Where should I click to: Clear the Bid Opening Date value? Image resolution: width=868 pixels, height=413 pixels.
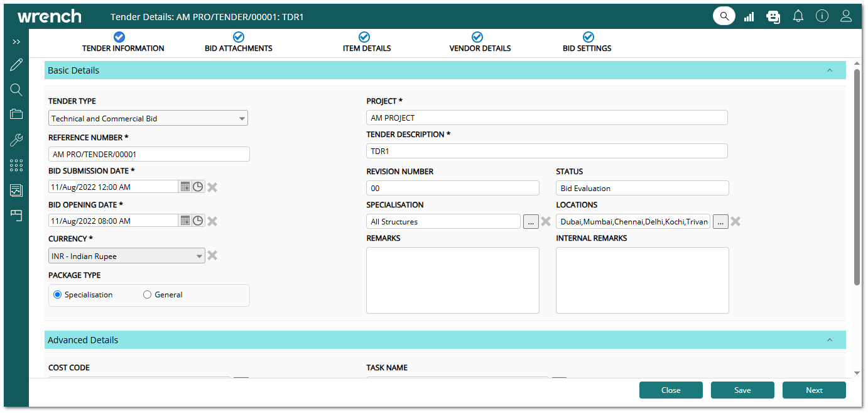[212, 221]
